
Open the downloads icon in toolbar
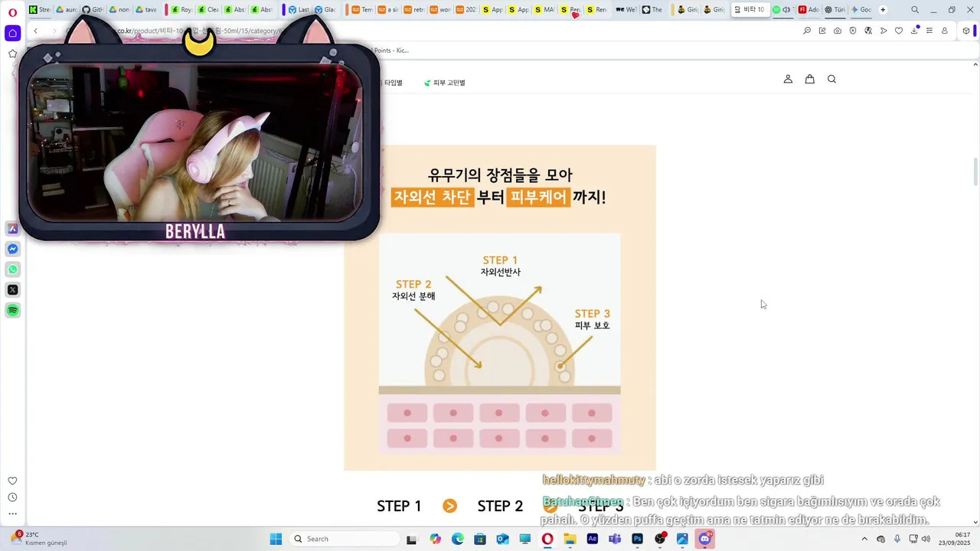[914, 31]
